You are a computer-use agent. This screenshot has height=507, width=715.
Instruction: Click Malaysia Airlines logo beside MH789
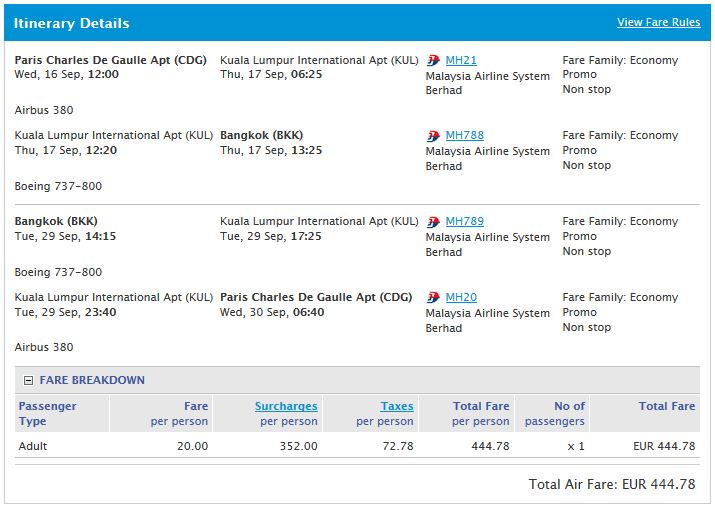tap(433, 222)
